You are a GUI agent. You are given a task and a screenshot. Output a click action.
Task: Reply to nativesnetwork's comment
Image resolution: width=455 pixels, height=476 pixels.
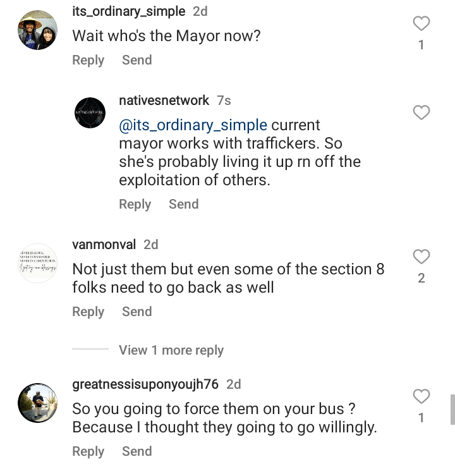point(135,204)
